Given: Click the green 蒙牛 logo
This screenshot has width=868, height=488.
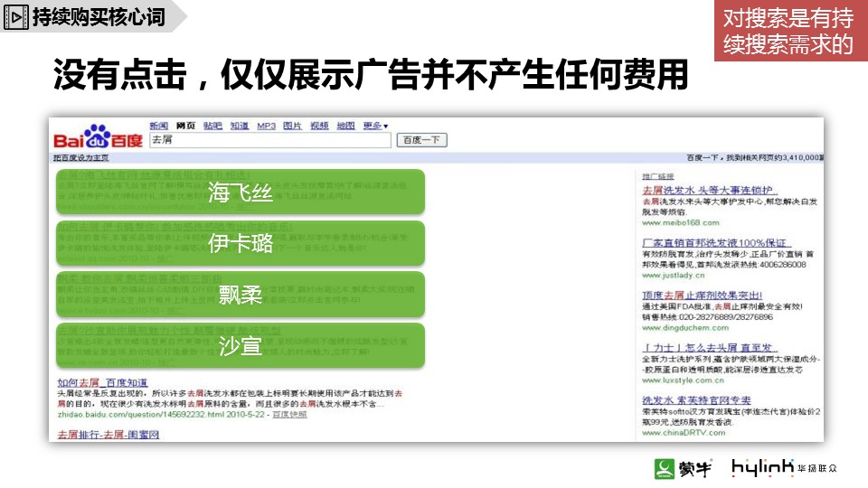Looking at the screenshot, I should tap(684, 467).
